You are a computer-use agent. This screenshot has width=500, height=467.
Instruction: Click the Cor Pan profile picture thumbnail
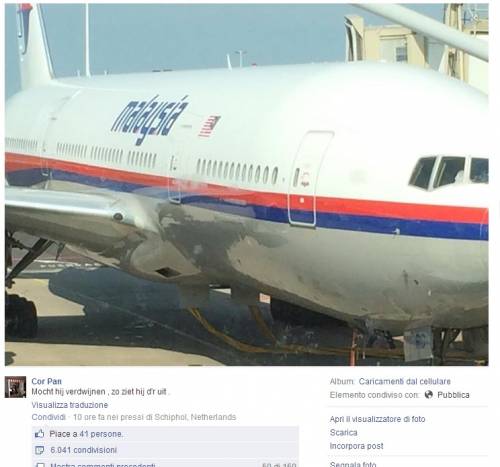15,387
